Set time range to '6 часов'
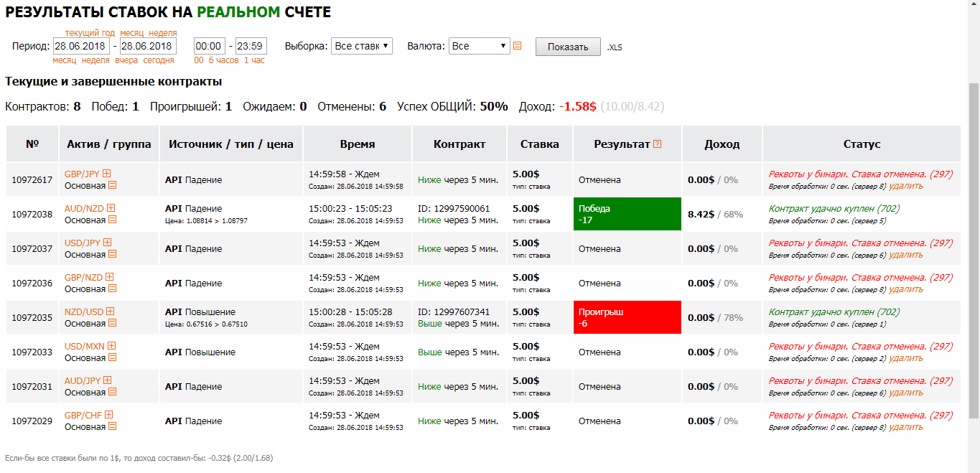This screenshot has height=473, width=980. pos(224,60)
